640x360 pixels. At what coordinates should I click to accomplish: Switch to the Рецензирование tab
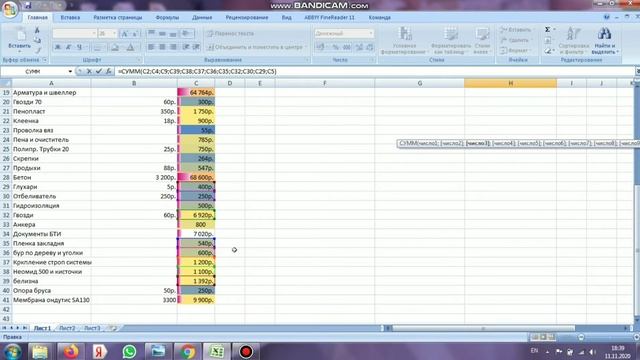[x=247, y=18]
